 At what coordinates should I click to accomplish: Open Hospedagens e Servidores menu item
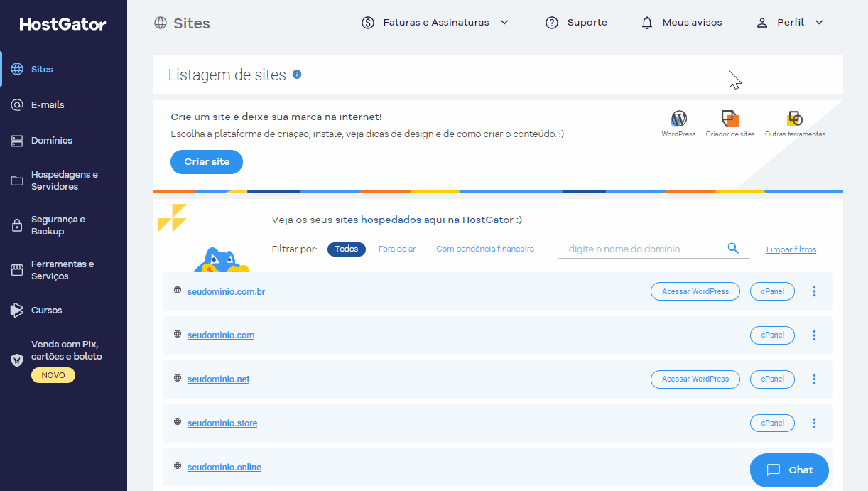pyautogui.click(x=64, y=180)
